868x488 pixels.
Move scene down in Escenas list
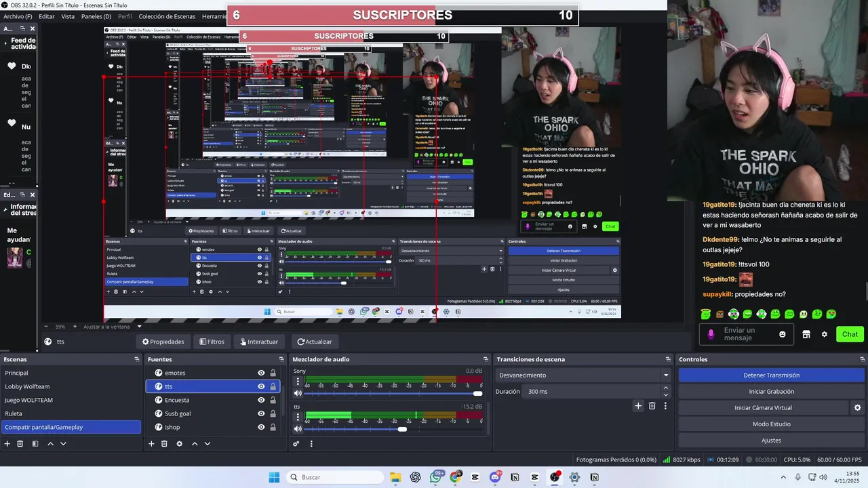point(63,444)
